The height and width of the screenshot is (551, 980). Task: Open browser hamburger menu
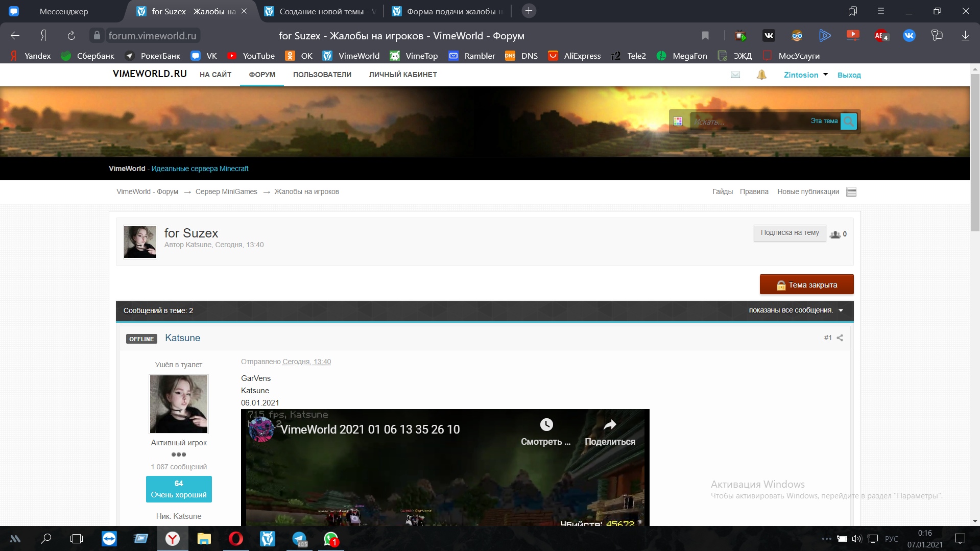(881, 11)
